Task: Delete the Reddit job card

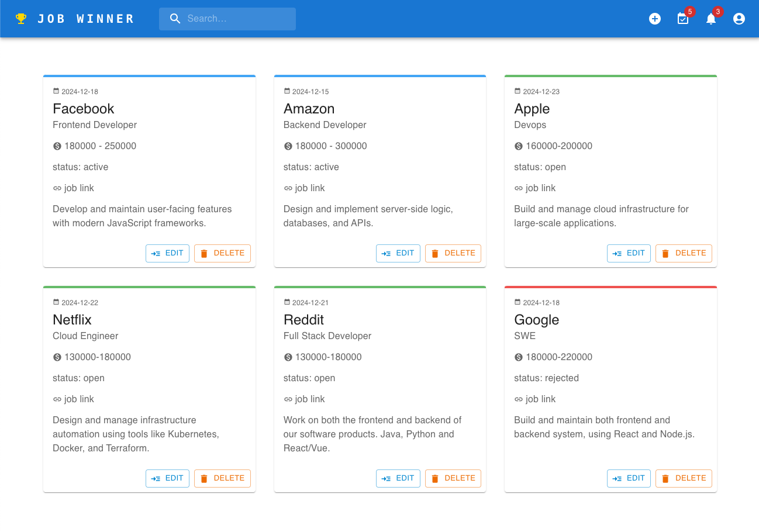Action: pos(453,478)
